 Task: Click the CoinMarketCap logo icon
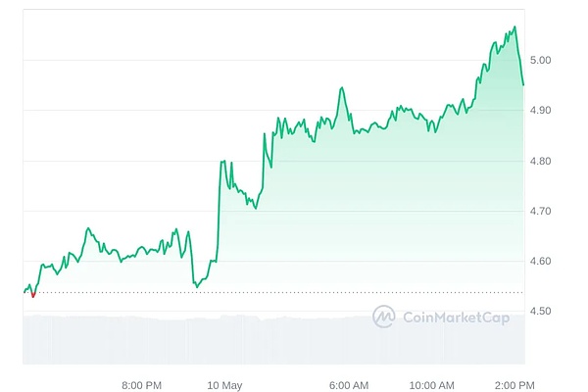[383, 316]
